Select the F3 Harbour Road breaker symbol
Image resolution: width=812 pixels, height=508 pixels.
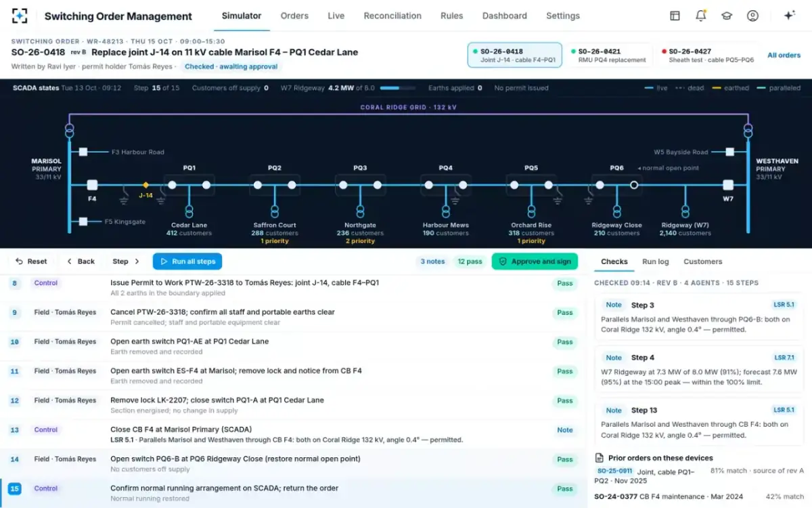click(83, 152)
